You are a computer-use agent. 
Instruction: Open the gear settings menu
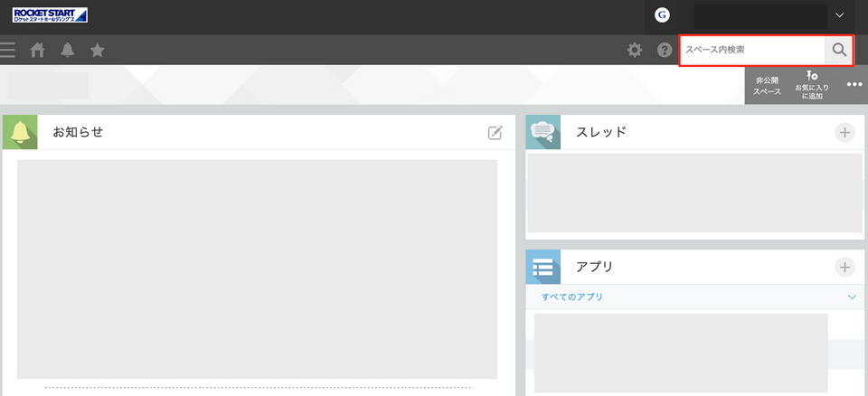point(635,51)
